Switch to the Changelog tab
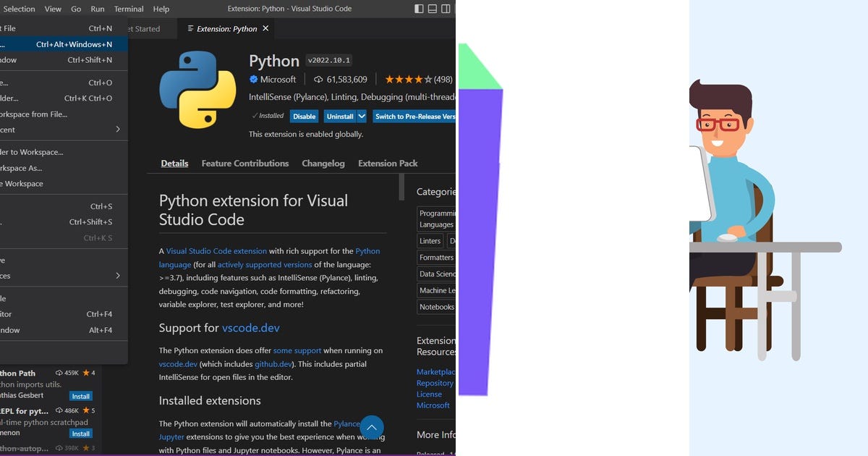 coord(323,163)
